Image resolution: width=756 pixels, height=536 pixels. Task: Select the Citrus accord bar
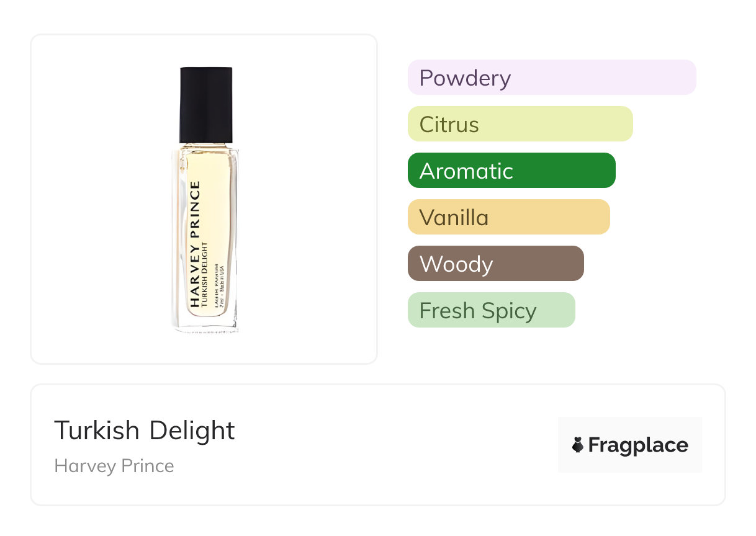[520, 124]
